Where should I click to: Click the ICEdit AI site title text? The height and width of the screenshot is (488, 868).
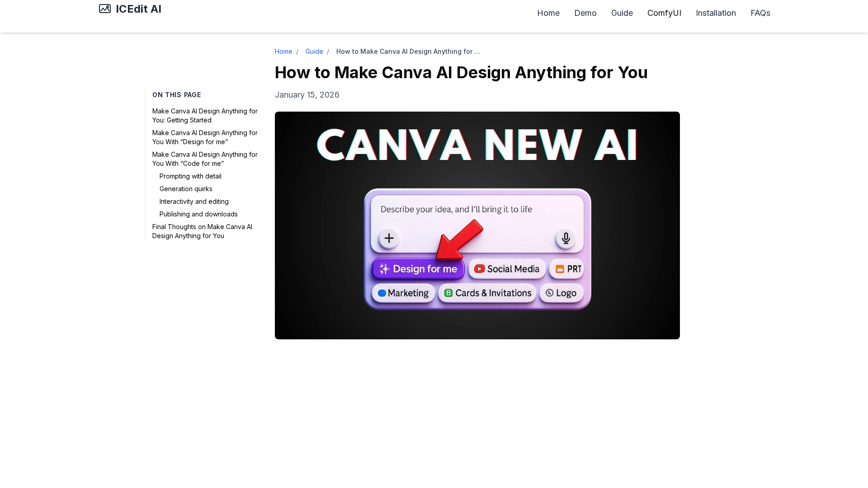tap(138, 9)
